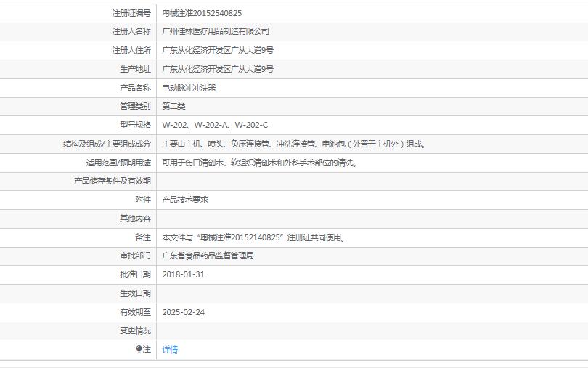The image size is (588, 368).
Task: Select expiry date 2025-02-24
Action: pos(184,312)
